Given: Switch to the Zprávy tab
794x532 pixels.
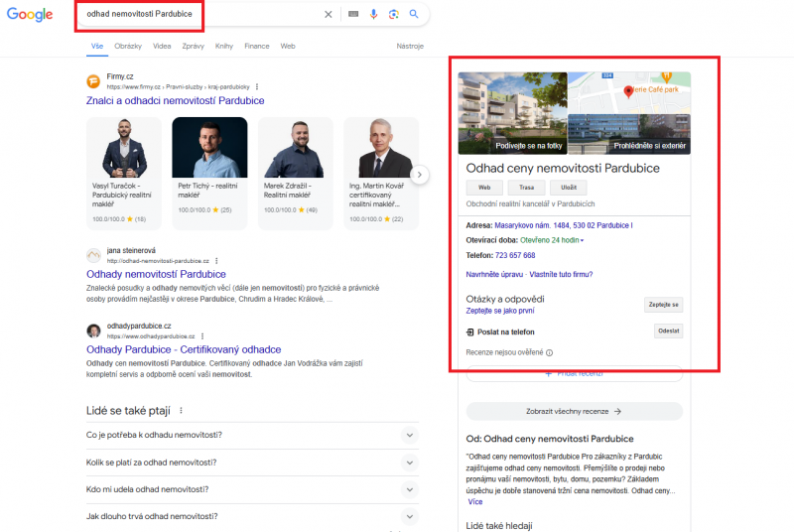Looking at the screenshot, I should click(x=193, y=46).
